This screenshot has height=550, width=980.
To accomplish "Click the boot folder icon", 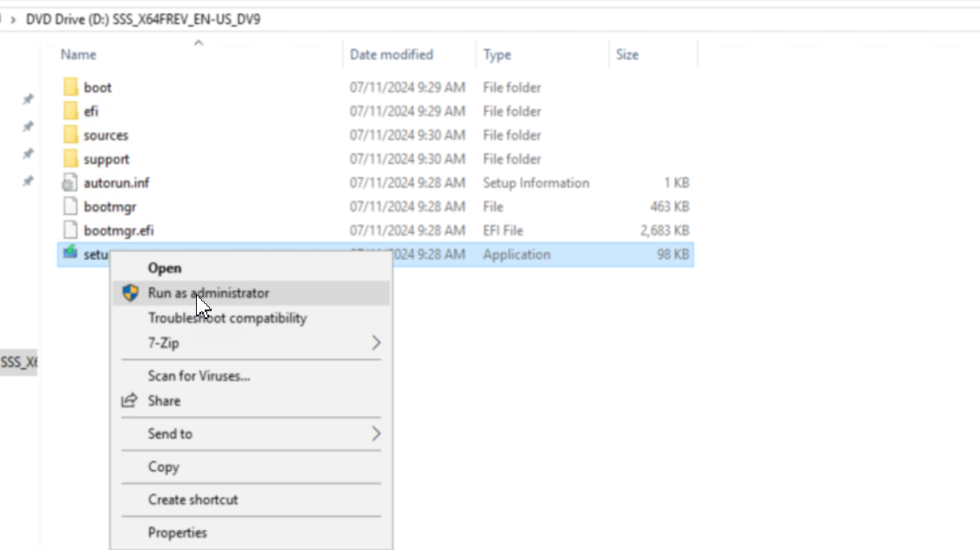I will (71, 87).
